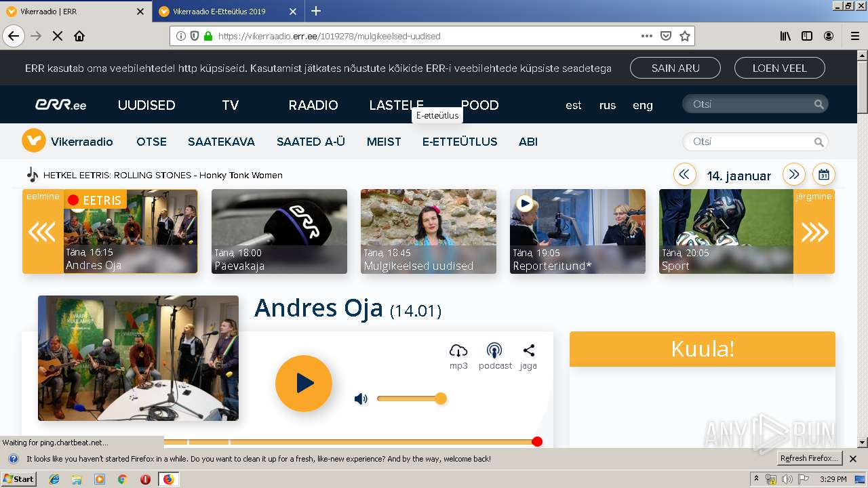Image resolution: width=868 pixels, height=488 pixels.
Task: Open OTSE in Vikerraadio menu
Action: pyautogui.click(x=152, y=142)
